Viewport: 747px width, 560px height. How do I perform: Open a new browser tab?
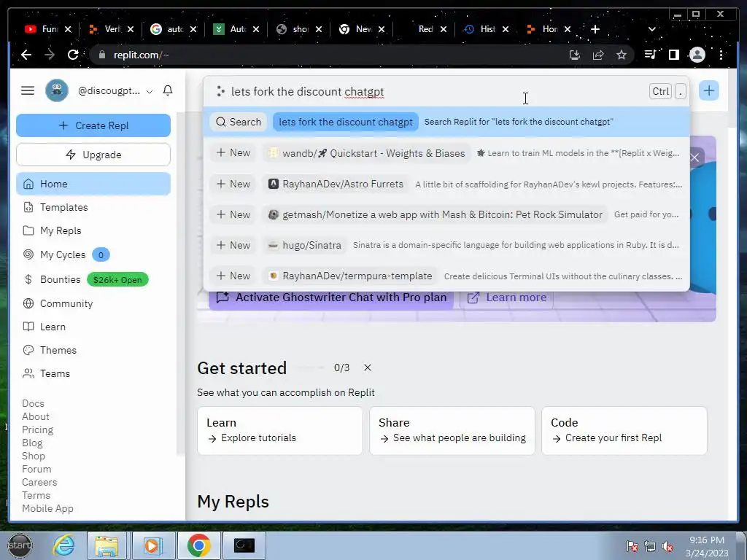tap(595, 29)
